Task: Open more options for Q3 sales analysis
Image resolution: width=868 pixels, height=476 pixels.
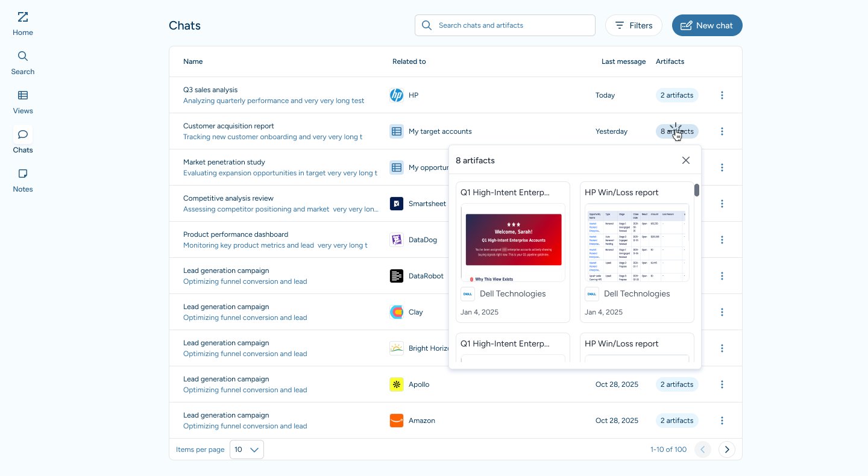Action: [722, 95]
